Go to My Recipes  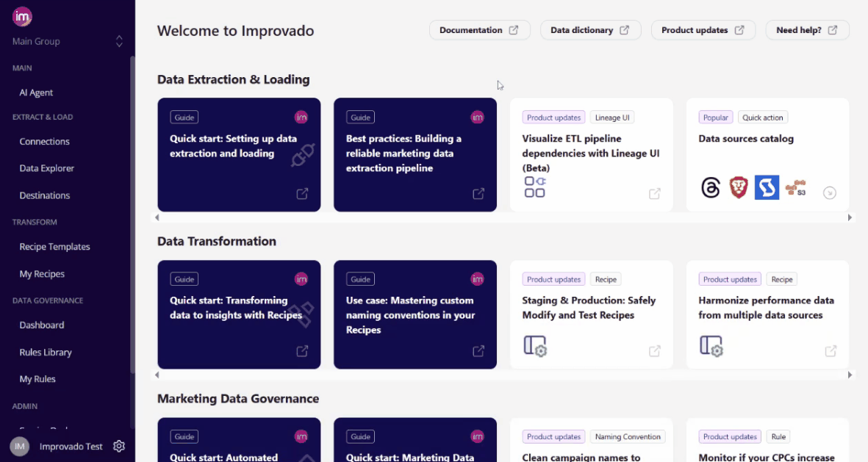coord(41,274)
